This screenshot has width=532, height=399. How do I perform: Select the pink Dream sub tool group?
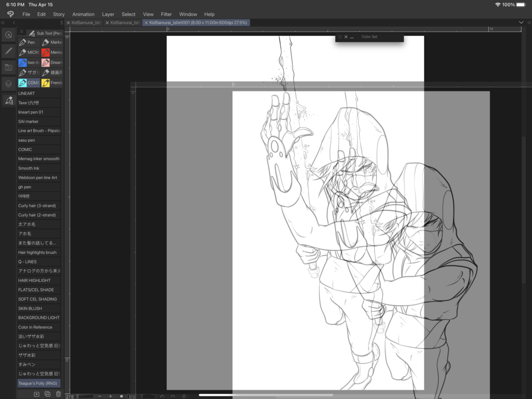coord(52,63)
